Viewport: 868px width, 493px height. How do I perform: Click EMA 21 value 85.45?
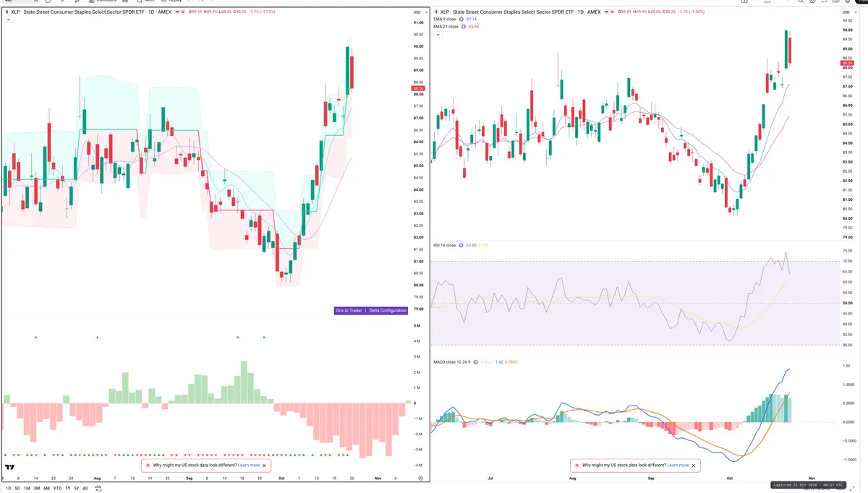[x=474, y=27]
